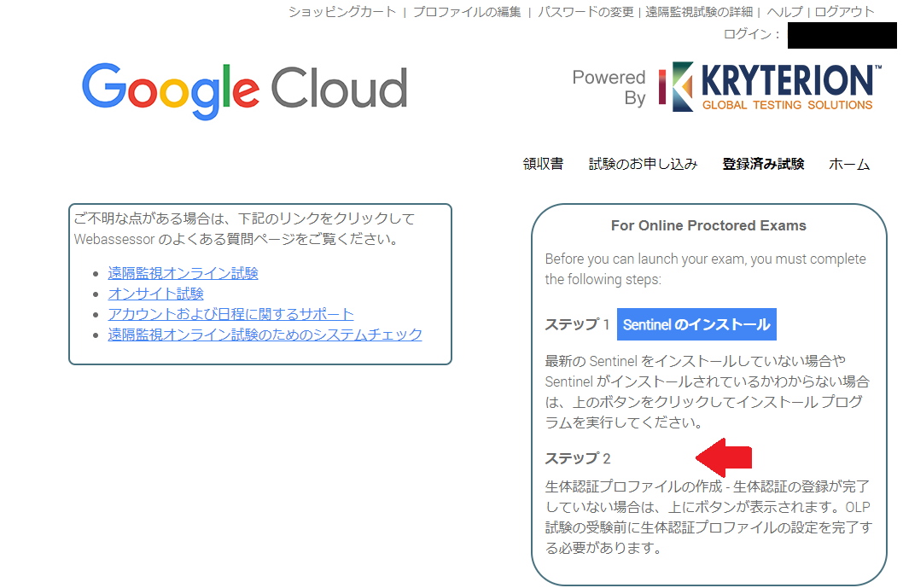This screenshot has height=588, width=903.
Task: Click the Google Cloud logo
Action: tap(245, 90)
